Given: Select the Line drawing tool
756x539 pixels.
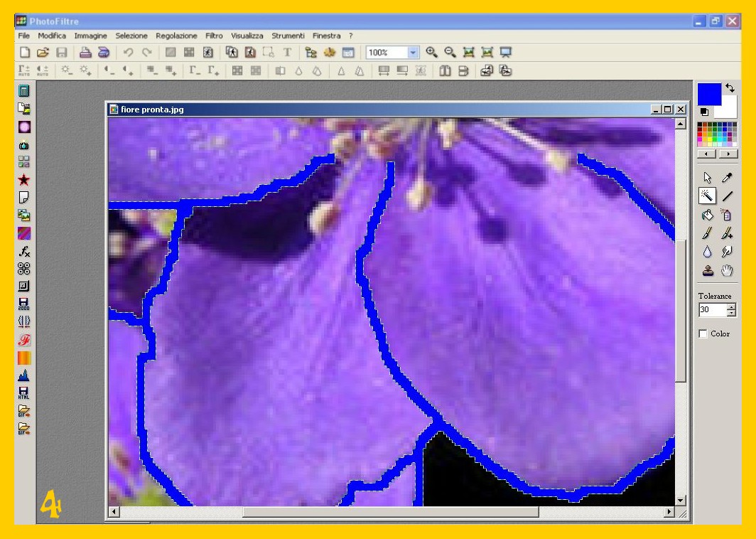Looking at the screenshot, I should pos(727,196).
